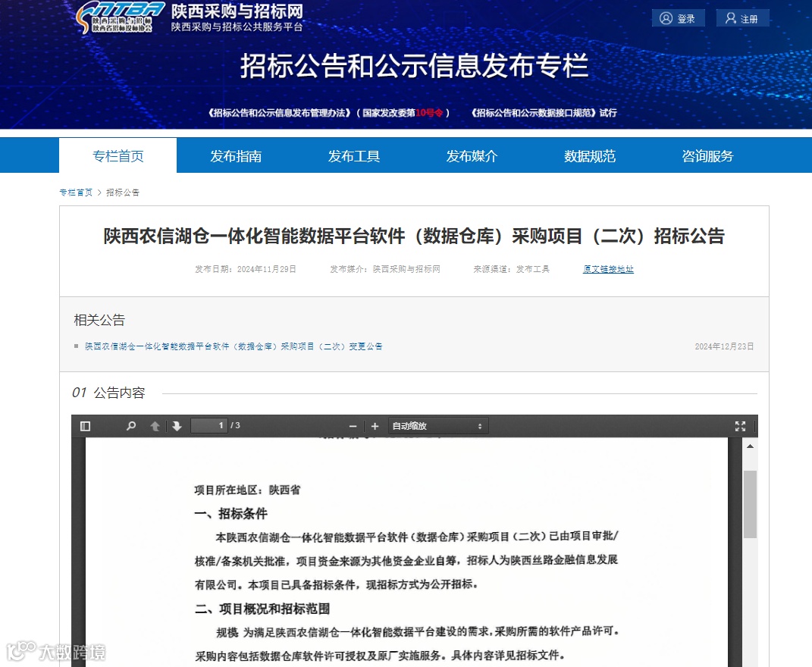Switch PDF viewer to fullscreen presentation mode
Screen dimensions: 812x667
(x=740, y=426)
